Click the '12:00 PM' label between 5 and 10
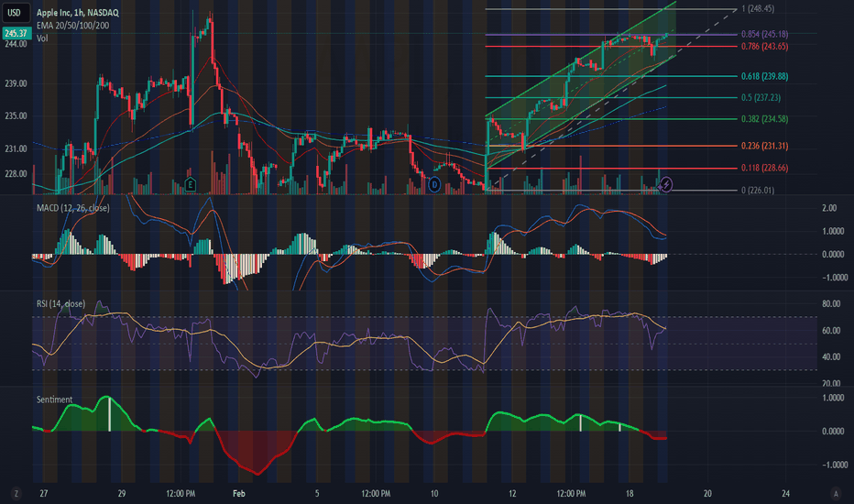This screenshot has width=854, height=504. coord(376,494)
